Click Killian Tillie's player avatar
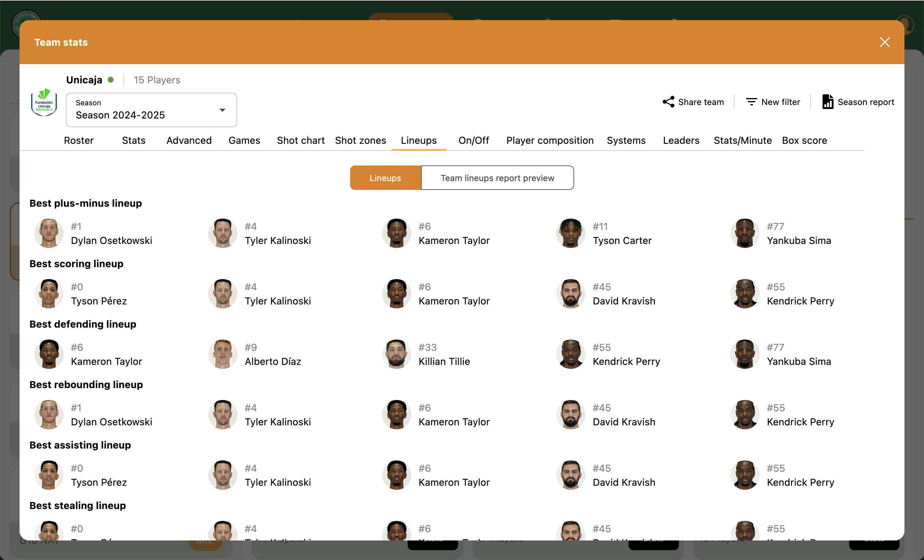The height and width of the screenshot is (560, 924). 396,354
